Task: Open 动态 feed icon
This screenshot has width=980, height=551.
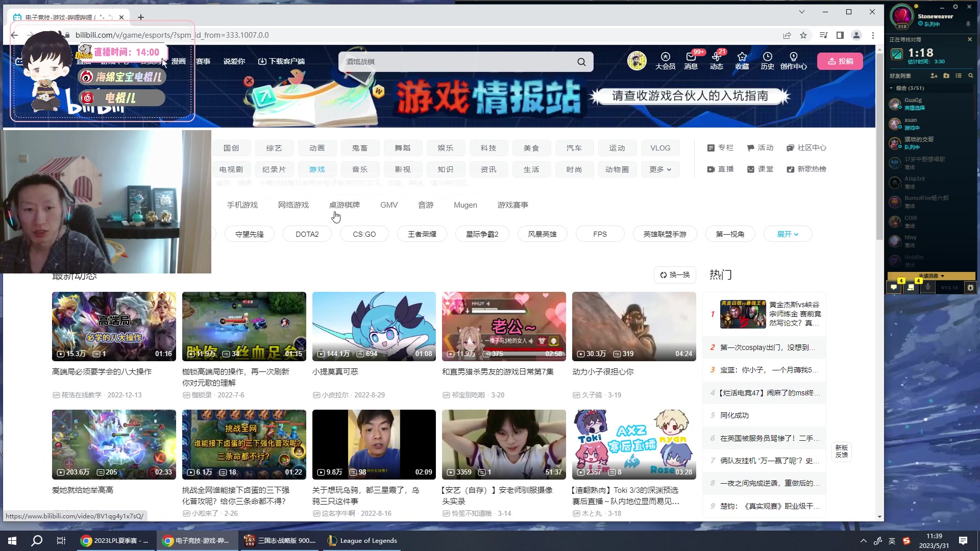Action: [x=717, y=61]
